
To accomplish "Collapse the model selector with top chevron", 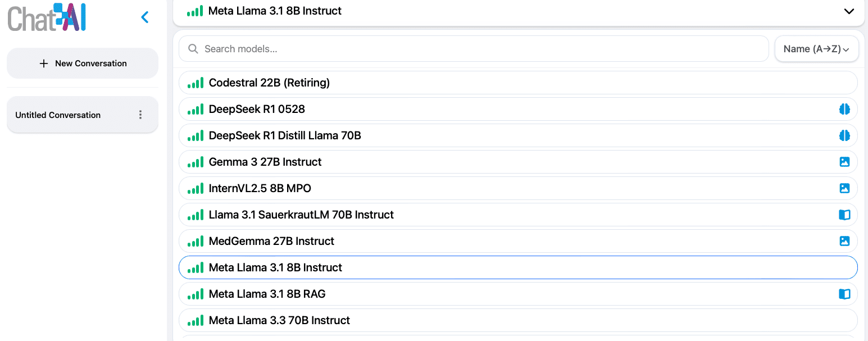I will (849, 11).
